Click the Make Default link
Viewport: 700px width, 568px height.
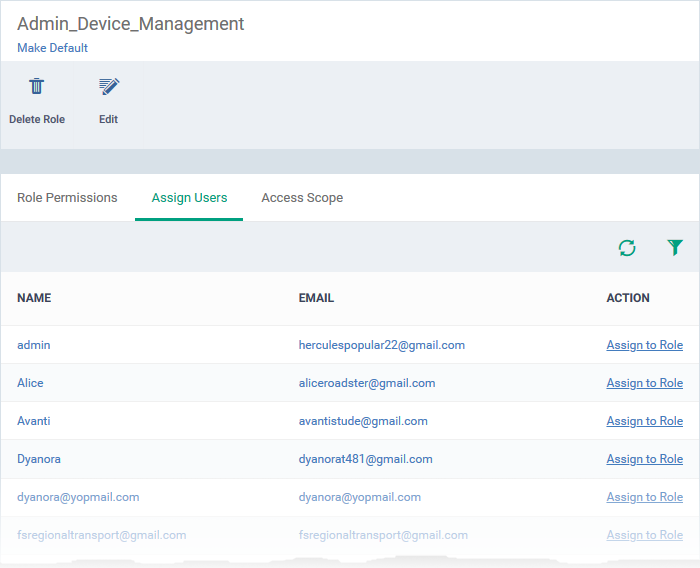tap(52, 48)
